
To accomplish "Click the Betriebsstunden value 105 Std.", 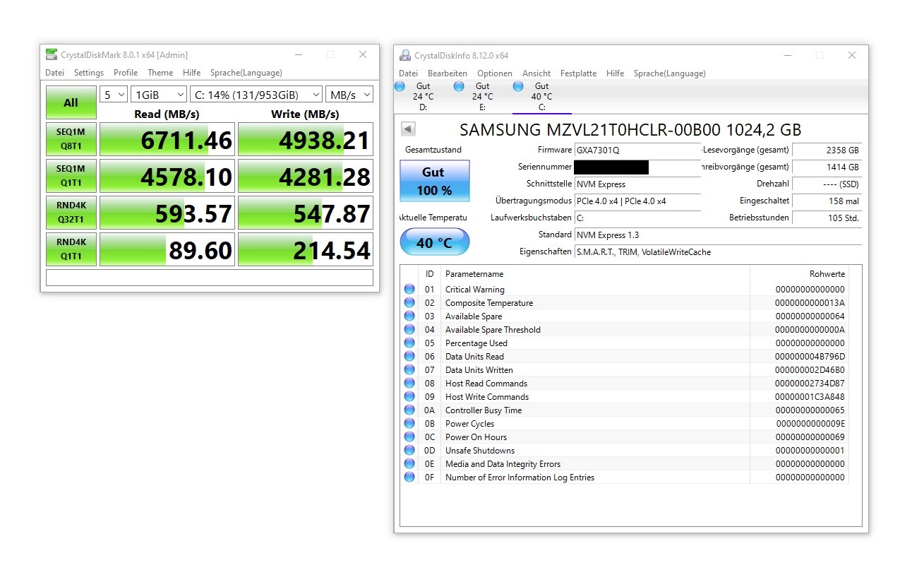I will click(827, 218).
